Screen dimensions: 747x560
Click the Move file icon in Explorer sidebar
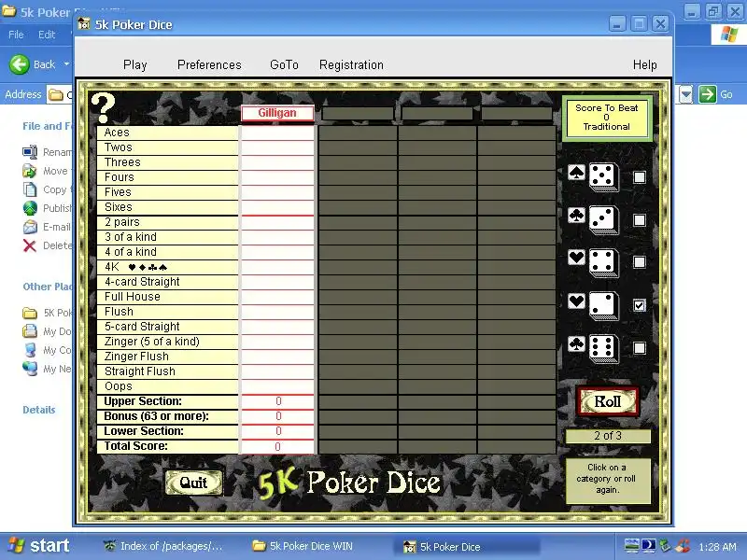point(30,171)
